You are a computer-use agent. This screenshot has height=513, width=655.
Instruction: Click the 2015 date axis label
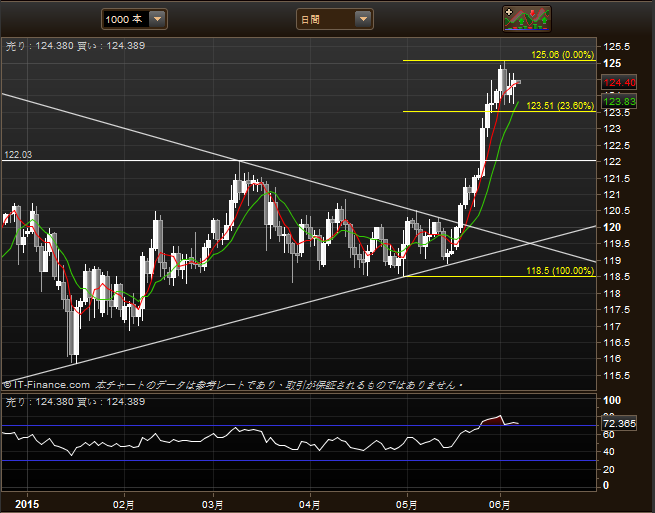[x=27, y=504]
